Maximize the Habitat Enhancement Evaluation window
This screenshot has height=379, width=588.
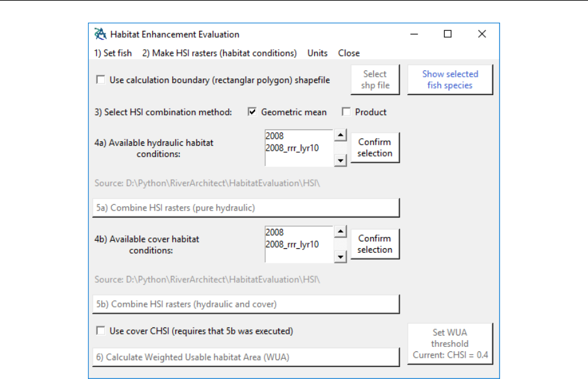click(448, 34)
